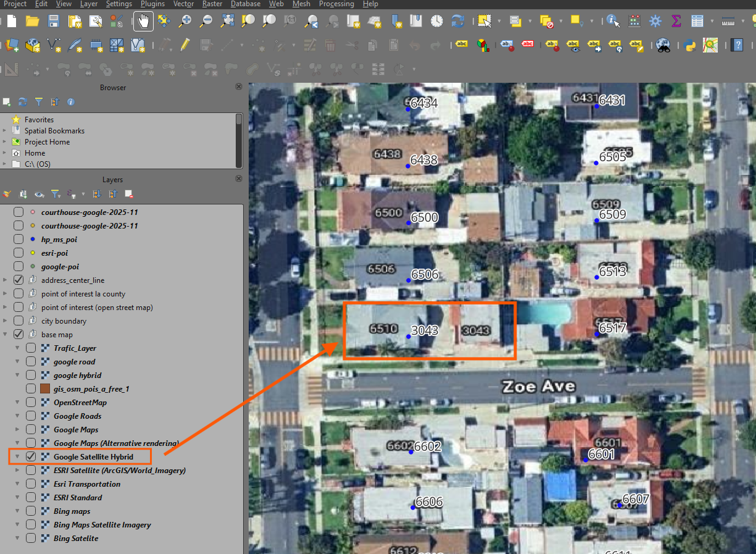Open the attribute table

(x=697, y=22)
